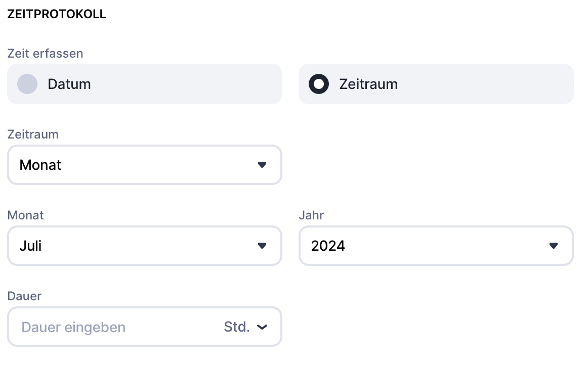588x365 pixels.
Task: Click the arrow icon in Monat dropdown
Action: 262,246
